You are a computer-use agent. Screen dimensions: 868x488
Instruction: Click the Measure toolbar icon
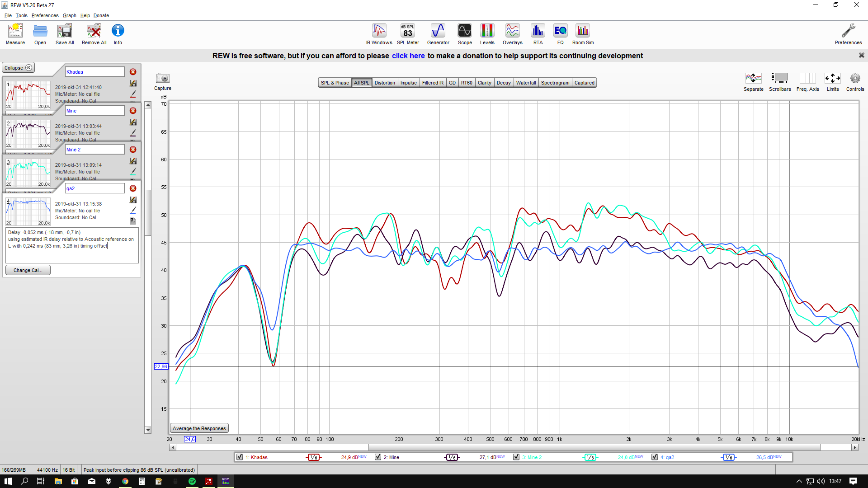point(15,34)
